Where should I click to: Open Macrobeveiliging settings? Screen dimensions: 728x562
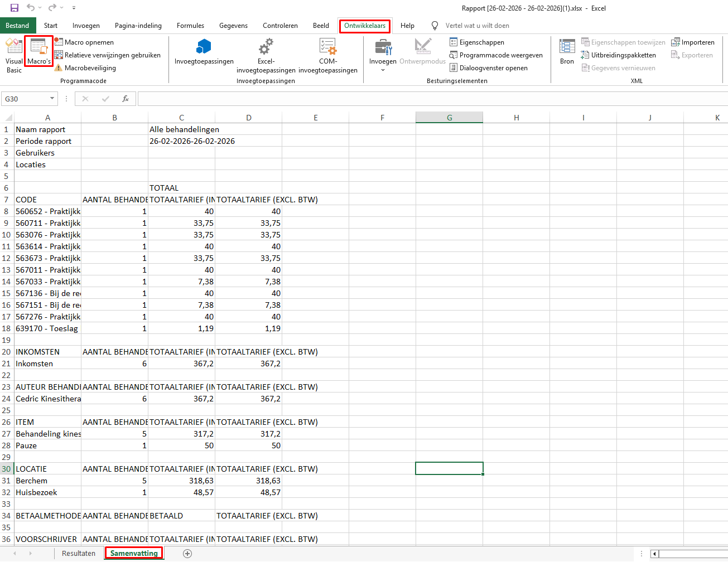point(85,68)
